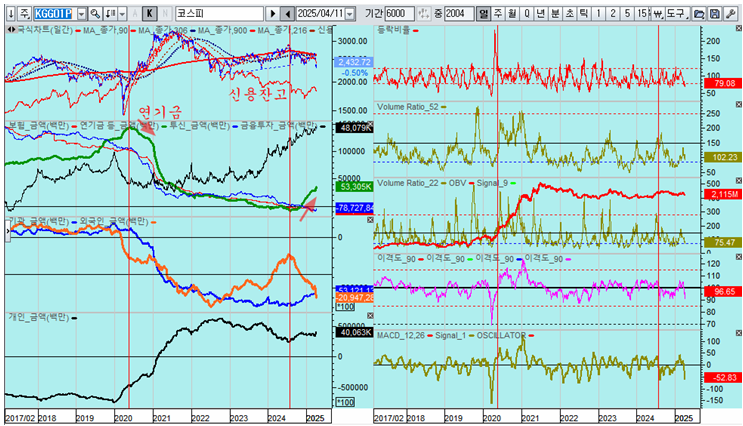743x426 pixels.
Task: Edit the 기간 6000 period field
Action: pos(399,13)
